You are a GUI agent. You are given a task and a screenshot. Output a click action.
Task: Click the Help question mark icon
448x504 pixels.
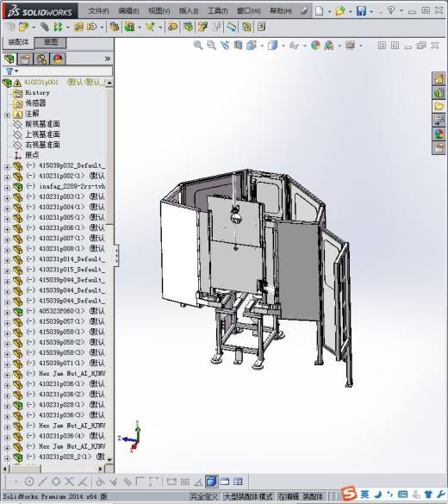[x=391, y=10]
